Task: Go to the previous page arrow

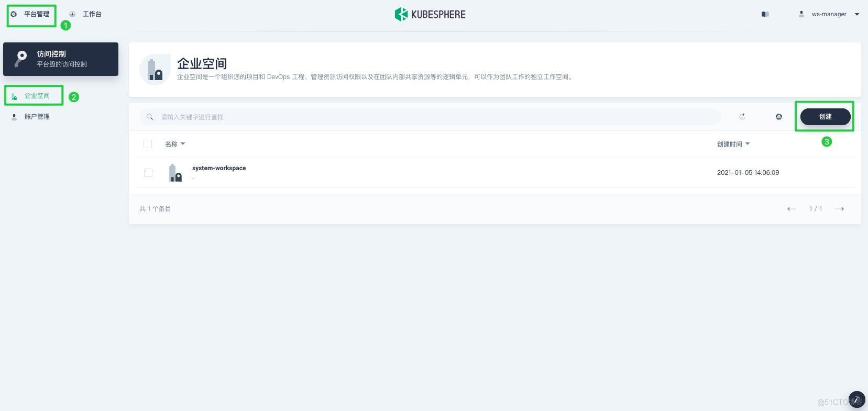Action: (x=792, y=209)
